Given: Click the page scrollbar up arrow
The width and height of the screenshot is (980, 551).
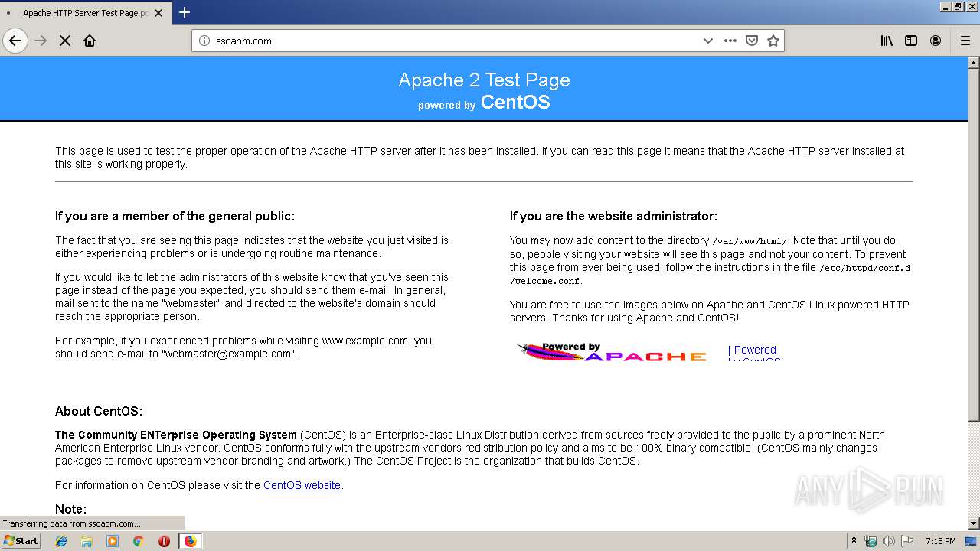Looking at the screenshot, I should point(974,62).
